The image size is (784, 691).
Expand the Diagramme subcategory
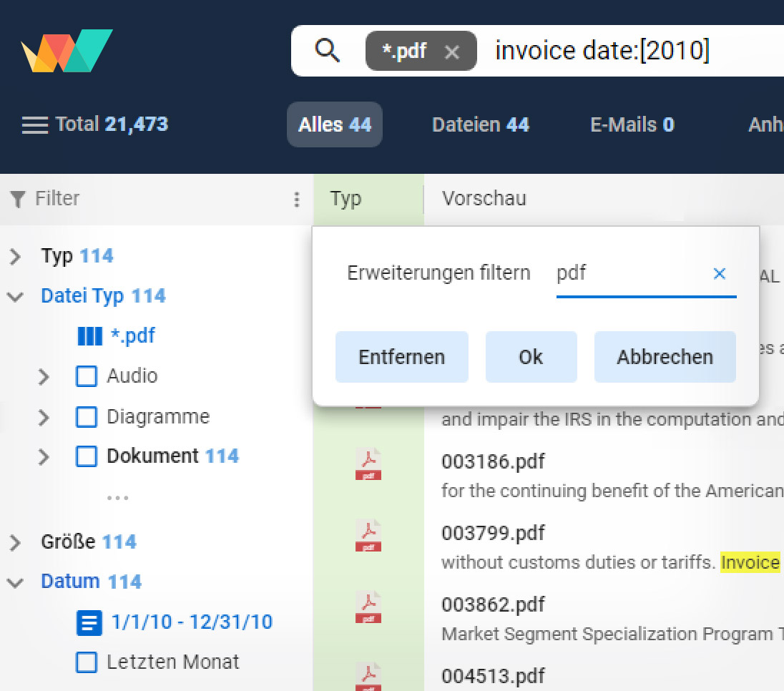[44, 417]
